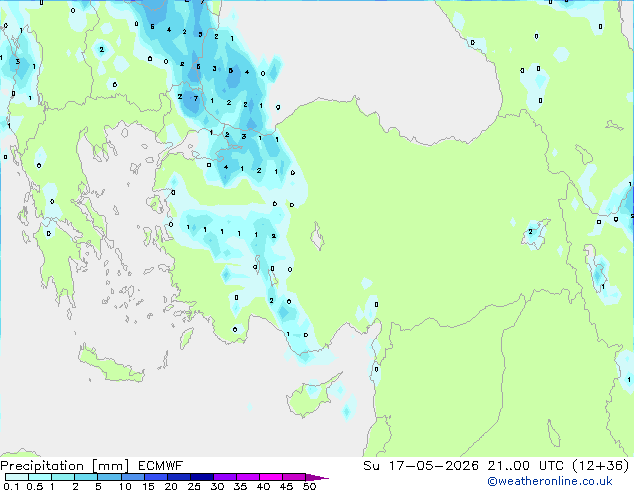Click the 2–5 mm legend swatch
634x490 pixels.
click(87, 477)
